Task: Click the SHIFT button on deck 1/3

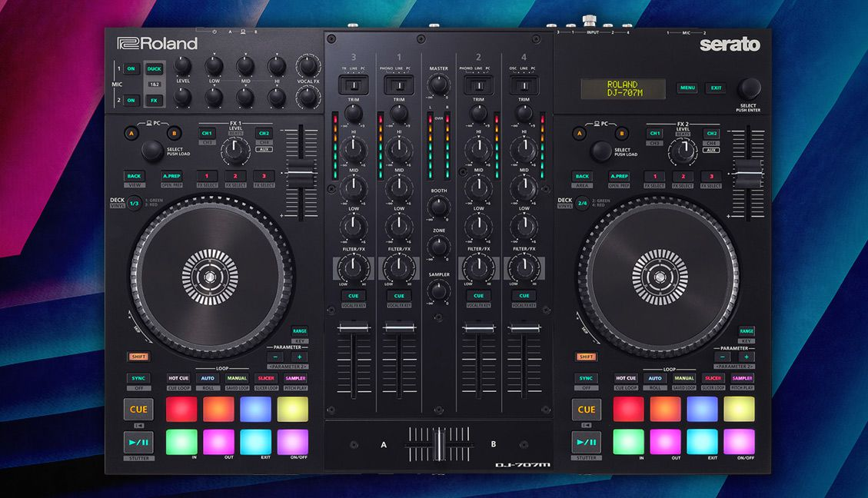Action: (x=138, y=357)
